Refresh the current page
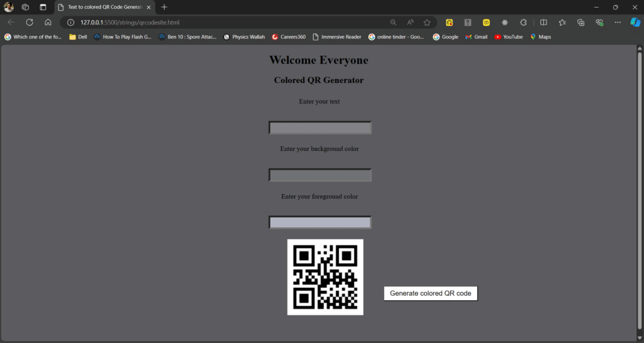644x343 pixels. coord(29,22)
